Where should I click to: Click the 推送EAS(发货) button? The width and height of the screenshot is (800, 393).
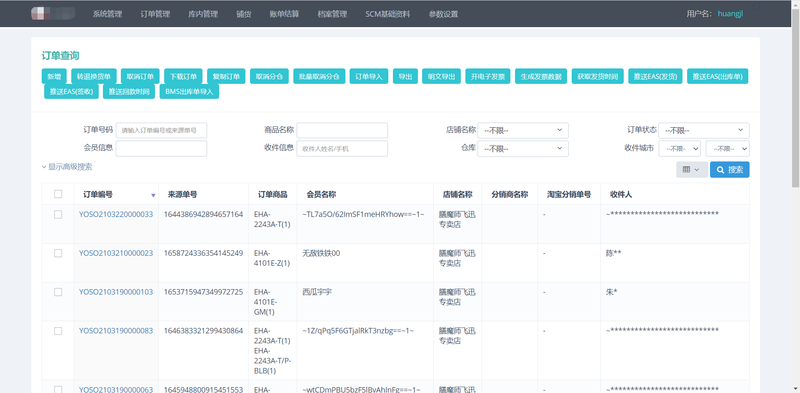655,76
